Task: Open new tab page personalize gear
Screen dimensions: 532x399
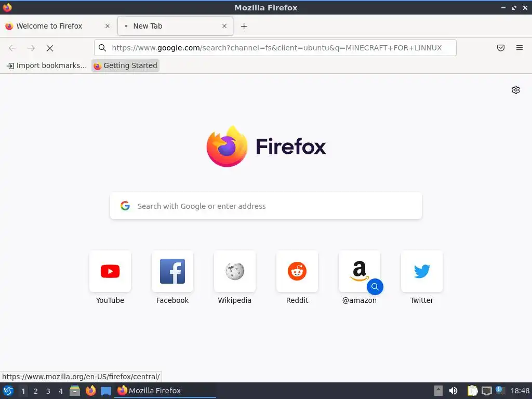Action: pos(516,90)
